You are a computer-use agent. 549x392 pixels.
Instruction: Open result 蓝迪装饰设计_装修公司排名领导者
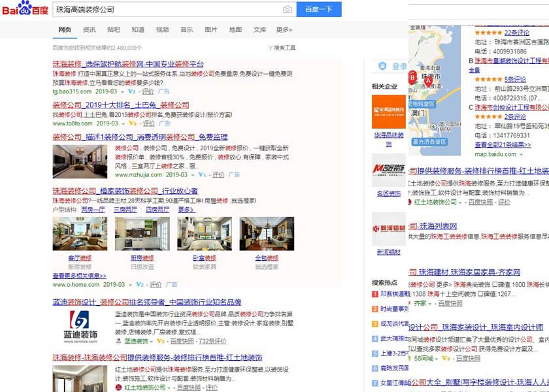(147, 302)
